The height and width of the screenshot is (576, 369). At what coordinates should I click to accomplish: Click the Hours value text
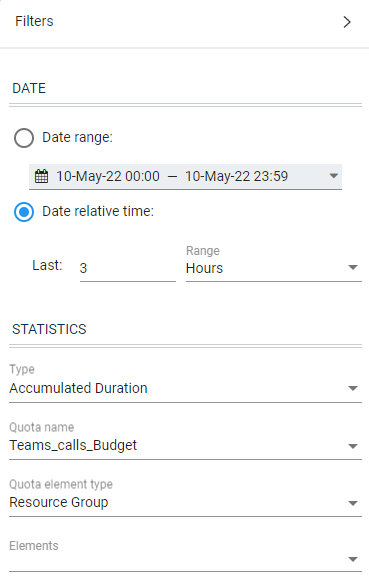(204, 268)
